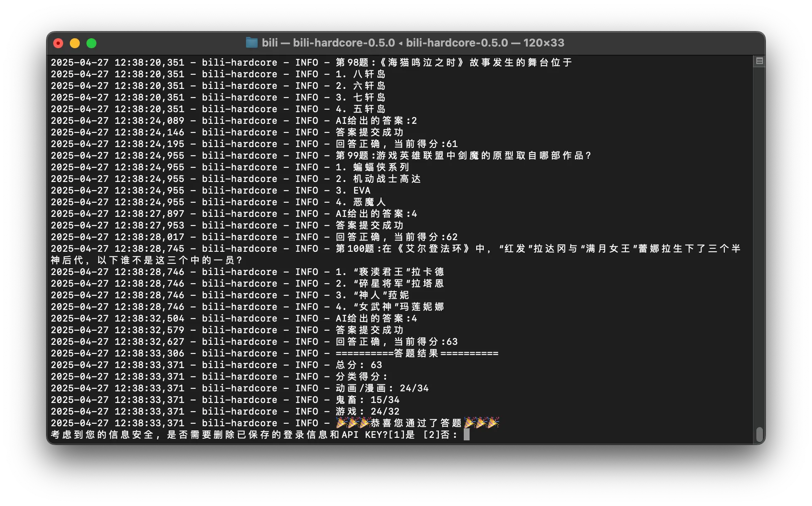812x506 pixels.
Task: Click the split pane icon above scrollbar
Action: point(759,61)
